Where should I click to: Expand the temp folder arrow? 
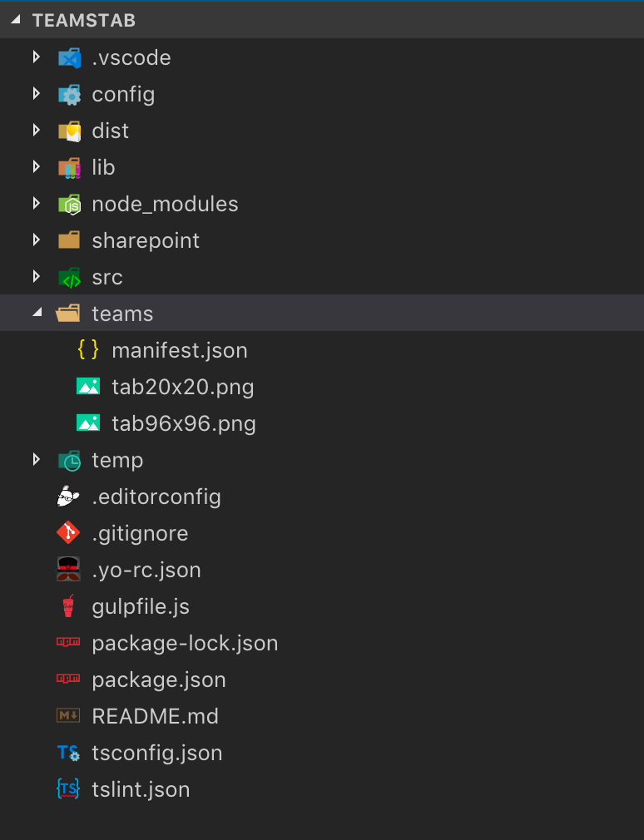click(36, 460)
